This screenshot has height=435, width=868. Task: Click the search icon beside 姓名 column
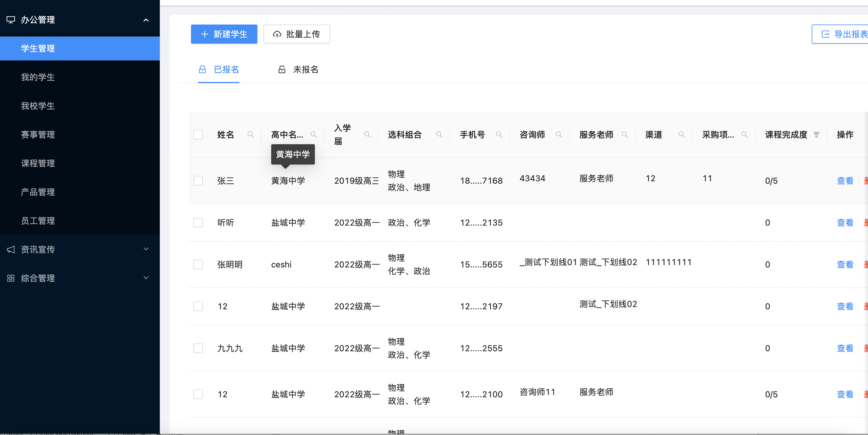pos(250,135)
